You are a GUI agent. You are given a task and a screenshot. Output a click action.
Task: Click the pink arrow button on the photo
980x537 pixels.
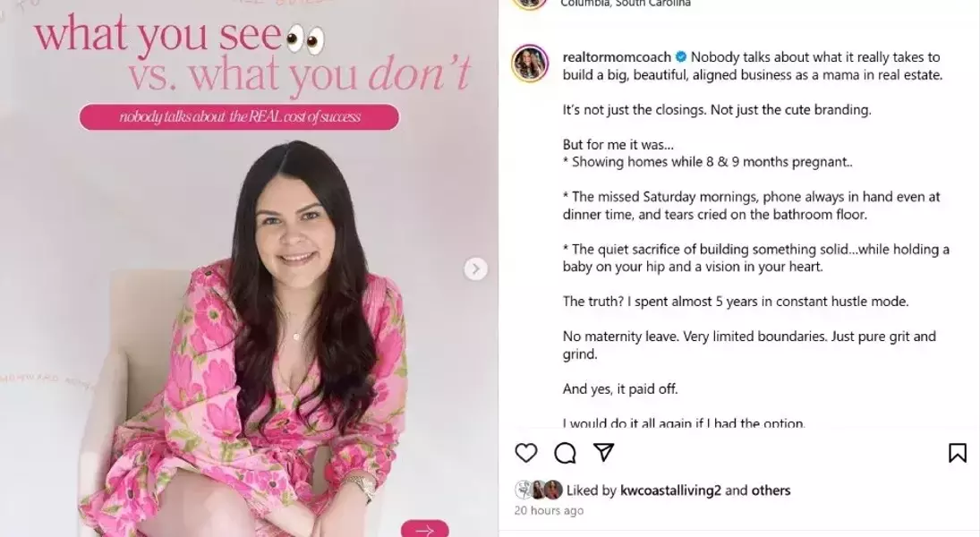(424, 529)
